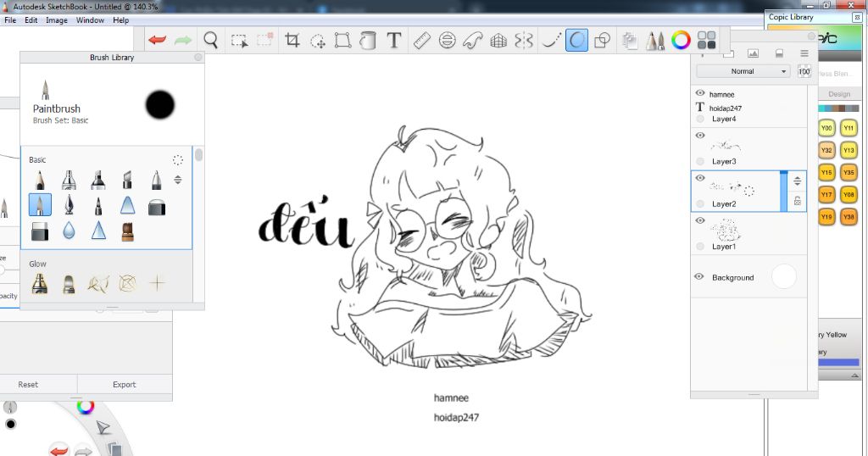
Task: Open the Image menu
Action: tap(57, 20)
